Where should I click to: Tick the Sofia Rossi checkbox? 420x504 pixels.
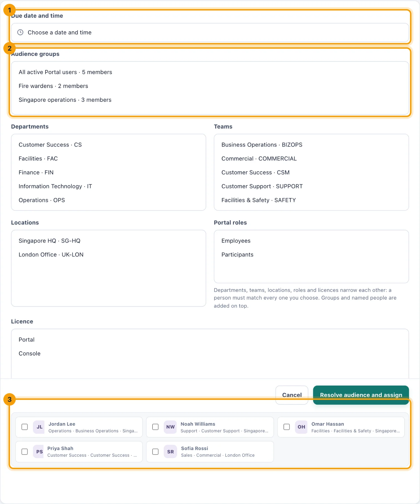point(156,451)
